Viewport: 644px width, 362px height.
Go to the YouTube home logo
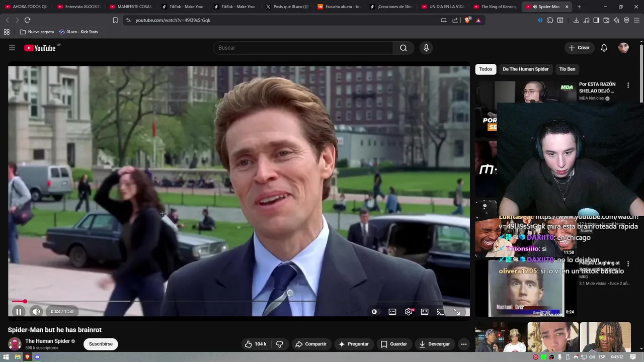(x=40, y=48)
